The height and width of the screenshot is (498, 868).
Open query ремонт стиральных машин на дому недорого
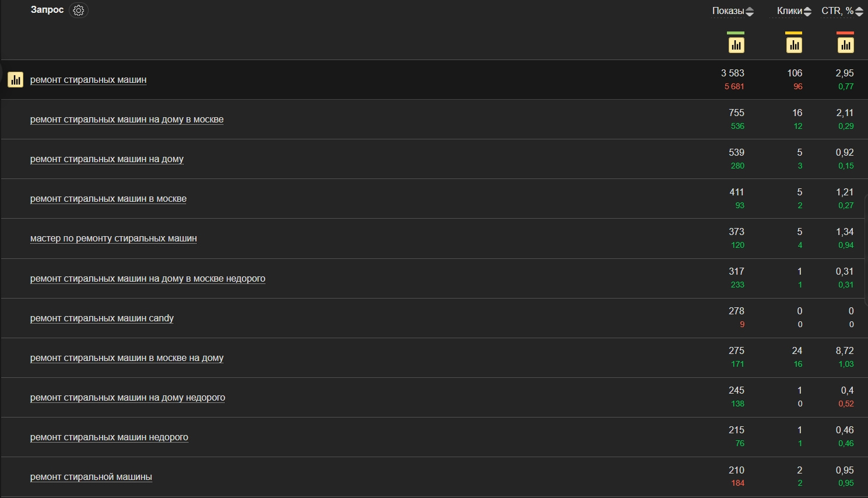[127, 398]
